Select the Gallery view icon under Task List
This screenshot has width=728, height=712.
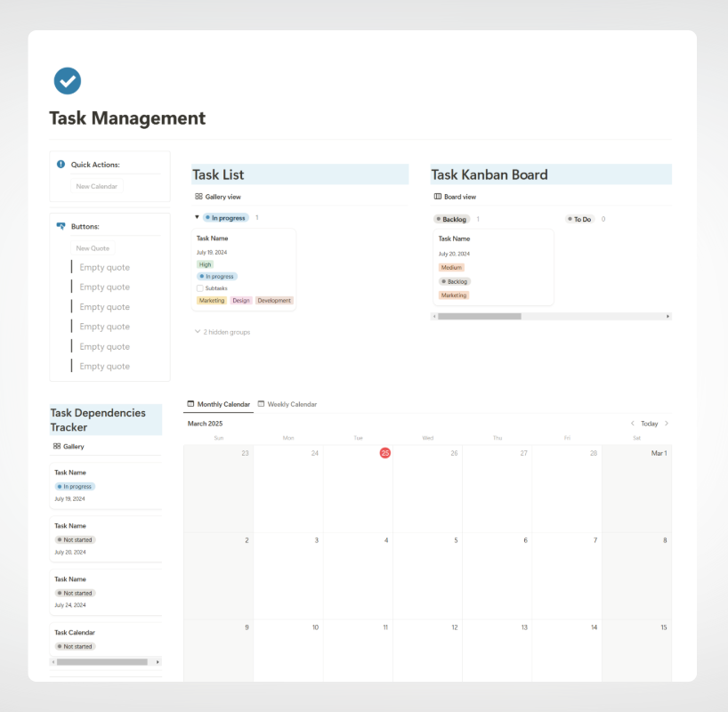(197, 196)
